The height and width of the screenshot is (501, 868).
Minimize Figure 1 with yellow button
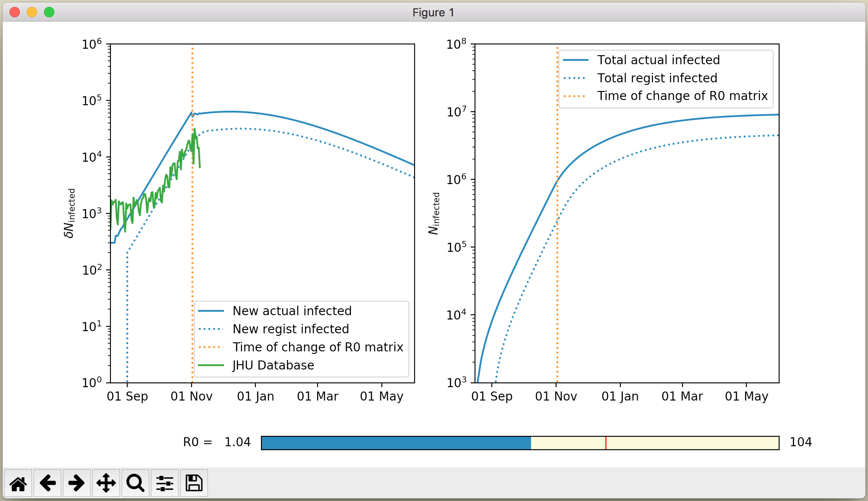pos(32,12)
